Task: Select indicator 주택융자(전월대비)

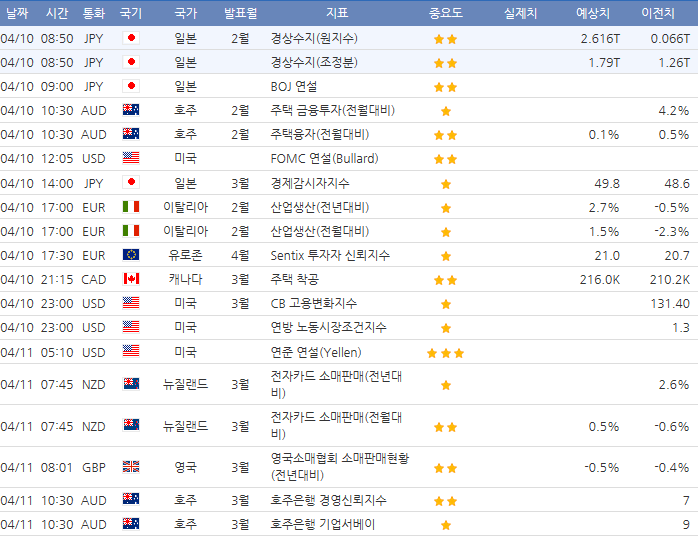Action: (x=320, y=134)
